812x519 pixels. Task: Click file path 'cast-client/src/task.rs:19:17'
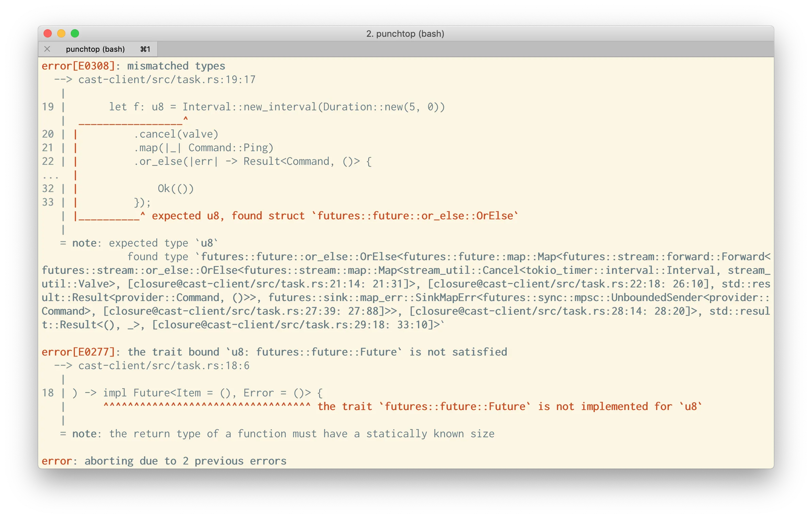[167, 79]
